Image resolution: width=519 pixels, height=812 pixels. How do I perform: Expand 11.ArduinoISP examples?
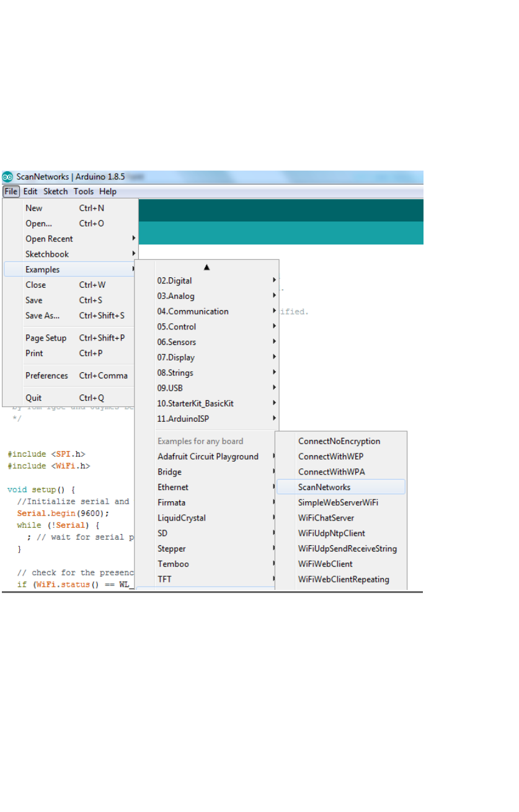tap(207, 419)
